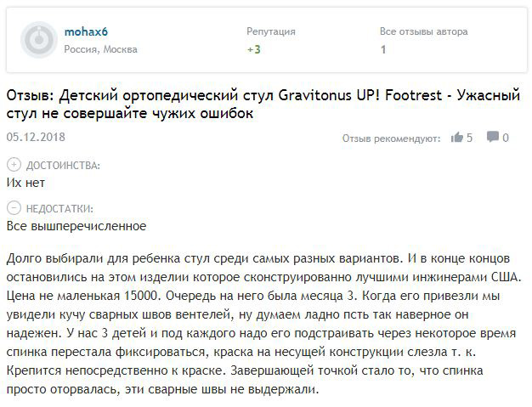This screenshot has height=407, width=532.
Task: Click the review date 05.12.2018
Action: (x=36, y=136)
